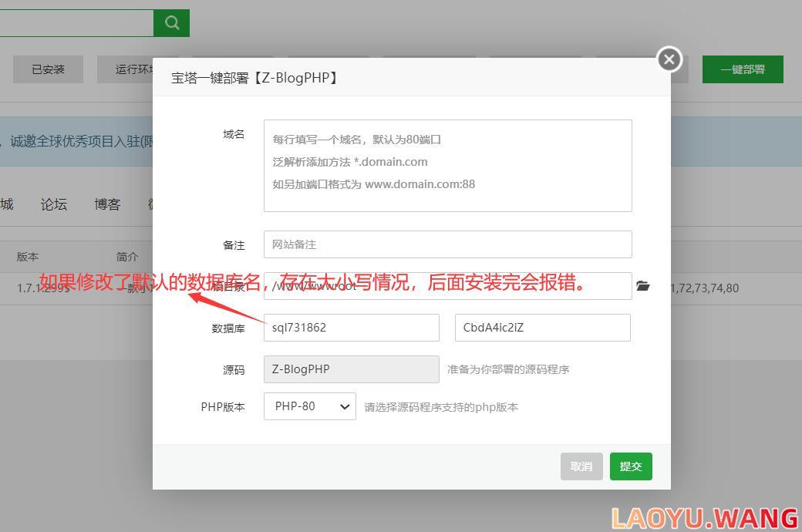Expand the PHP-80 version selector chevron

(345, 406)
